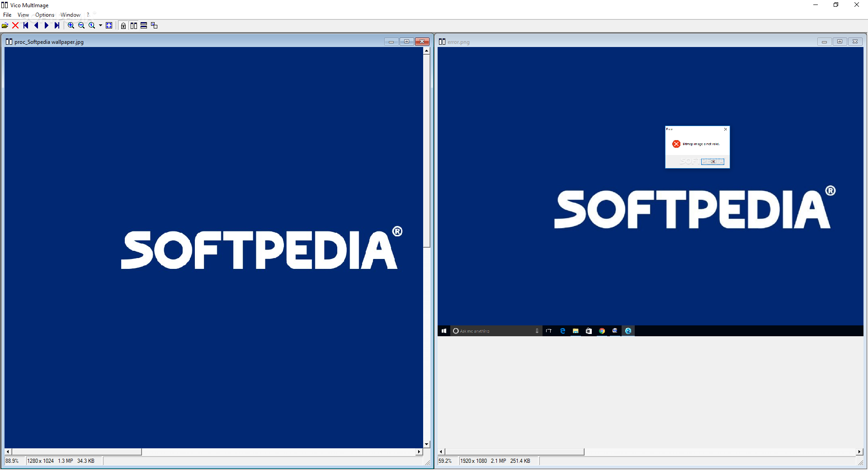
Task: Fit image to window icon
Action: point(109,25)
